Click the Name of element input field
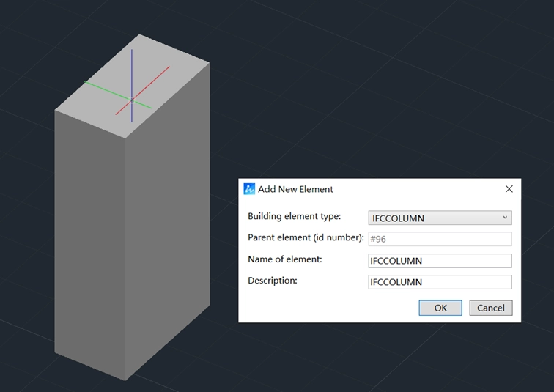Screen dimensions: 554x392 440,261
